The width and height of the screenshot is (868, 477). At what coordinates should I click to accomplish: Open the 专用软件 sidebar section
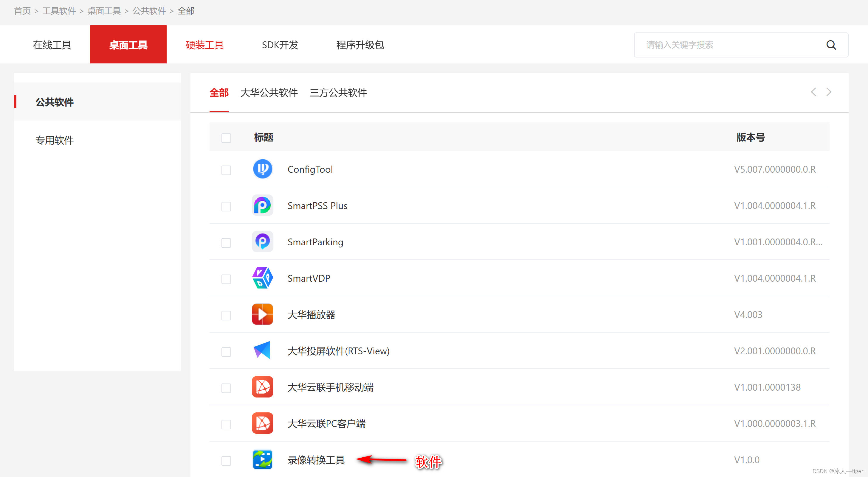[55, 140]
